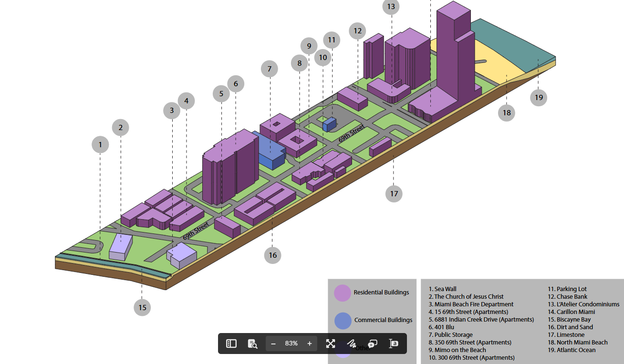Click "3. Miami Beach Fire Department" entry
Screen dimensions: 624x364
coord(471,304)
